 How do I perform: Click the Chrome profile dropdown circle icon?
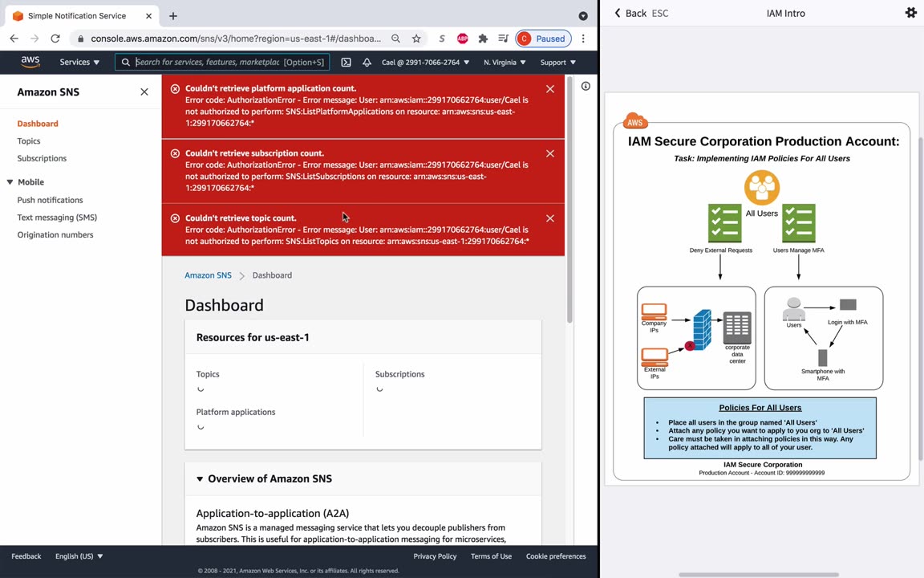click(x=583, y=17)
